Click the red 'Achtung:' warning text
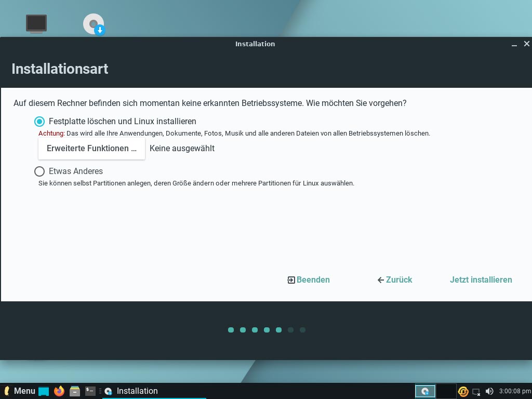This screenshot has width=532, height=399. (51, 134)
